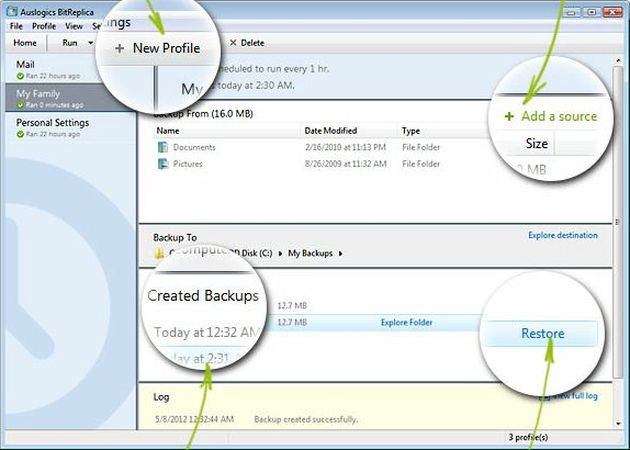Click the Home toolbar button
The width and height of the screenshot is (630, 450).
[x=25, y=43]
